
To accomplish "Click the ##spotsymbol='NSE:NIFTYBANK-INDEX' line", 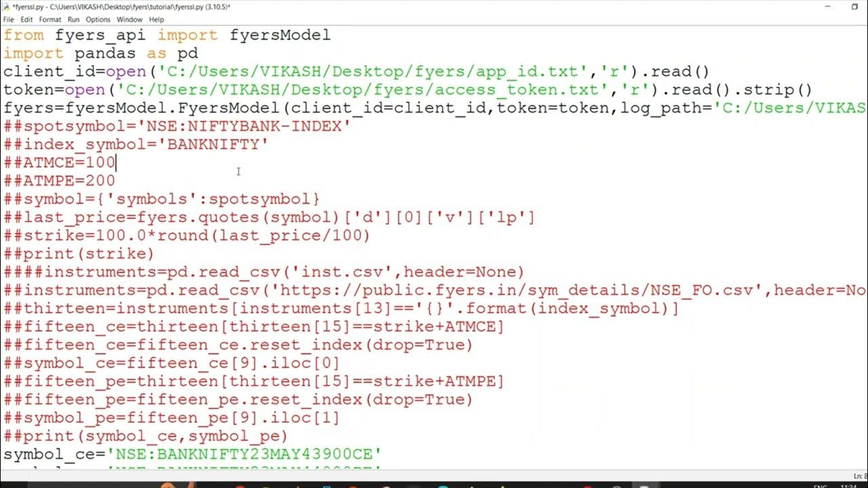I will pos(177,127).
